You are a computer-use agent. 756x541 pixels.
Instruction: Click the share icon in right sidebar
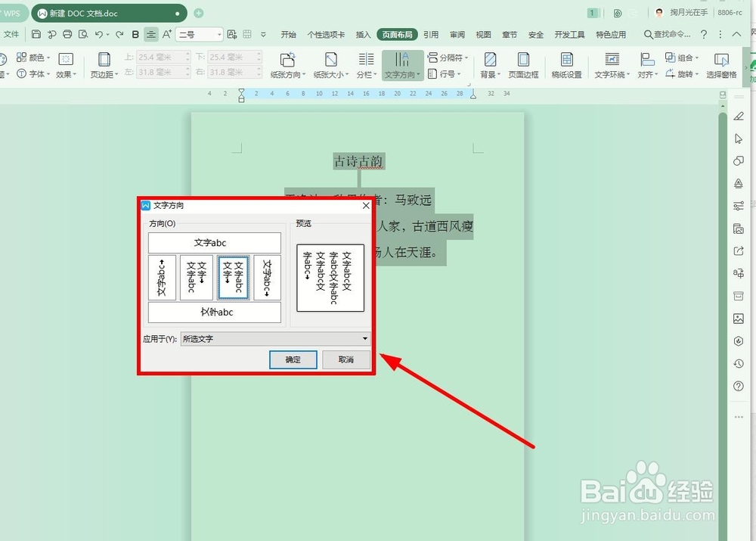738,251
